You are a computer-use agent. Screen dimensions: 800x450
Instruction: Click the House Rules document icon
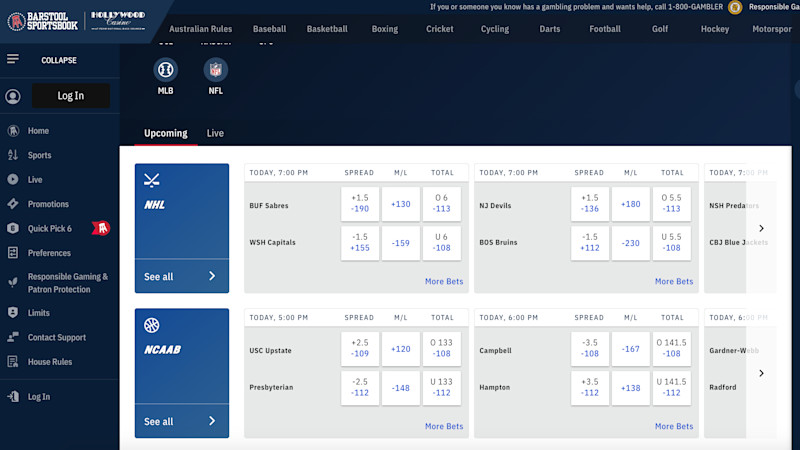point(13,362)
